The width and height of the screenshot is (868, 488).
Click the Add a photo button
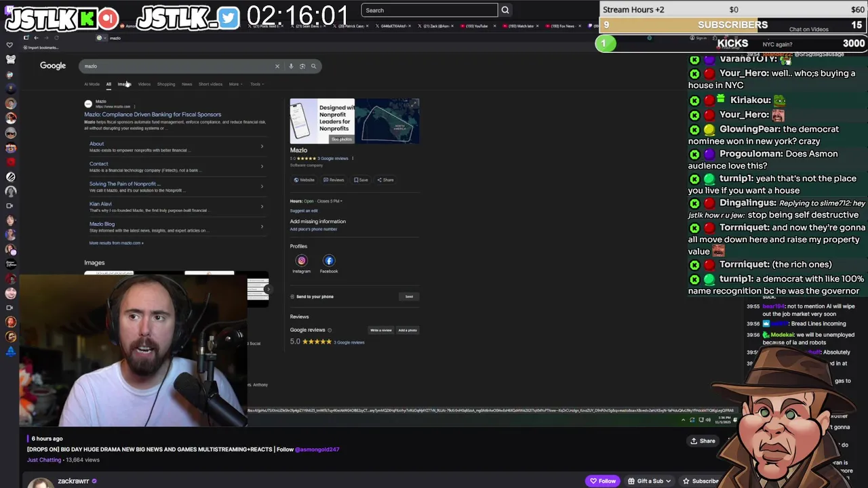click(x=408, y=330)
